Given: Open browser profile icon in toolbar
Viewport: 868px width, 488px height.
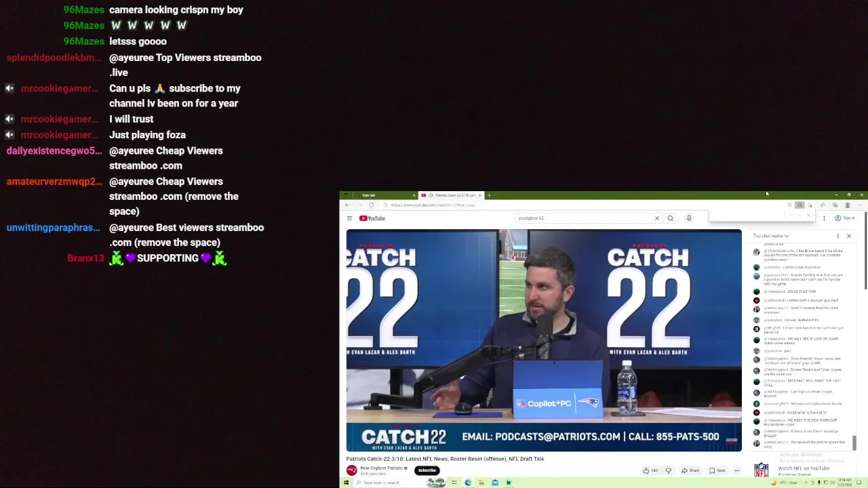Looking at the screenshot, I should 847,205.
